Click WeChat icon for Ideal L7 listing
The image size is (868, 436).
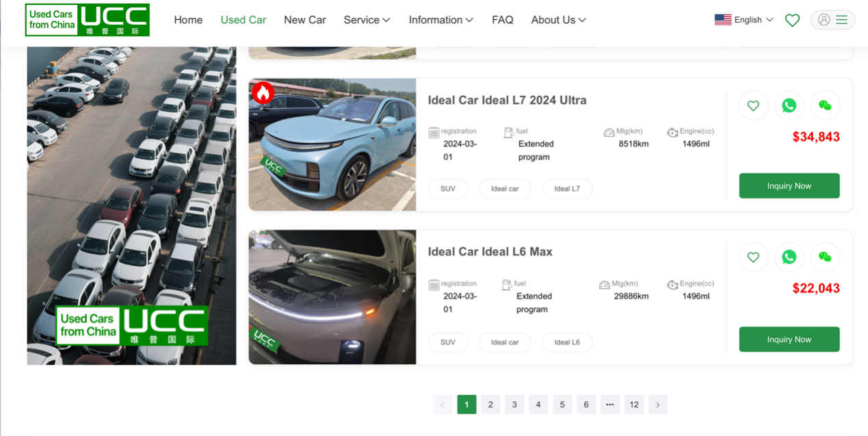click(x=825, y=105)
